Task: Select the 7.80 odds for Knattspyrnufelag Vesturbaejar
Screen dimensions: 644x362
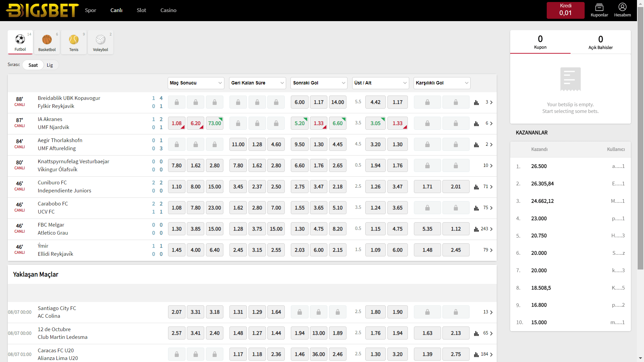Action: (x=176, y=166)
